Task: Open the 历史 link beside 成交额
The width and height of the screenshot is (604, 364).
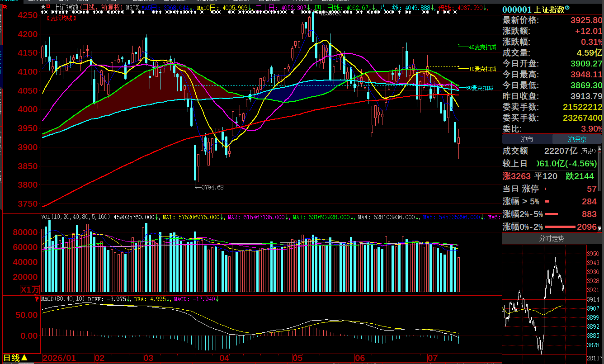Action: click(x=589, y=151)
